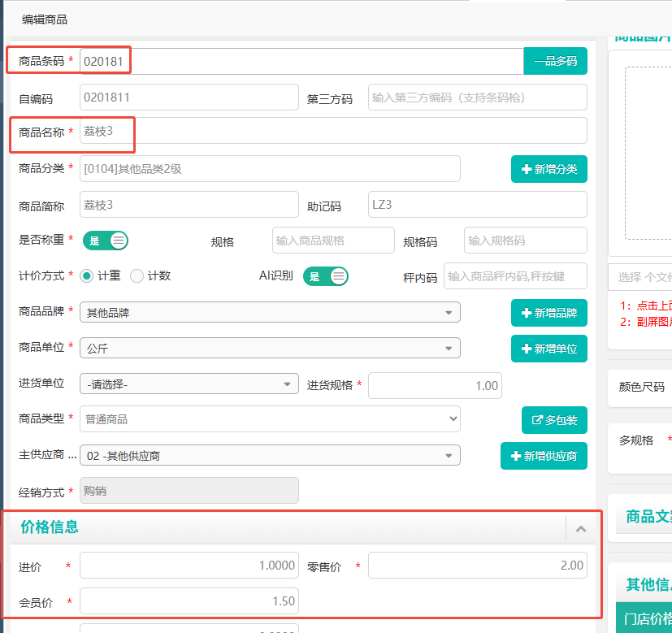This screenshot has height=633, width=672.
Task: Open the 商品品牌 dropdown
Action: [x=270, y=312]
